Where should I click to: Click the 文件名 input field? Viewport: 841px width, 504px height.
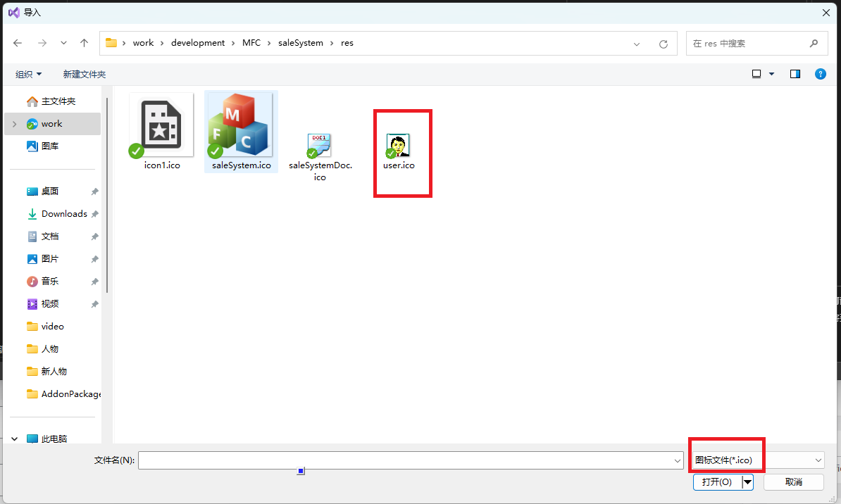tap(405, 460)
